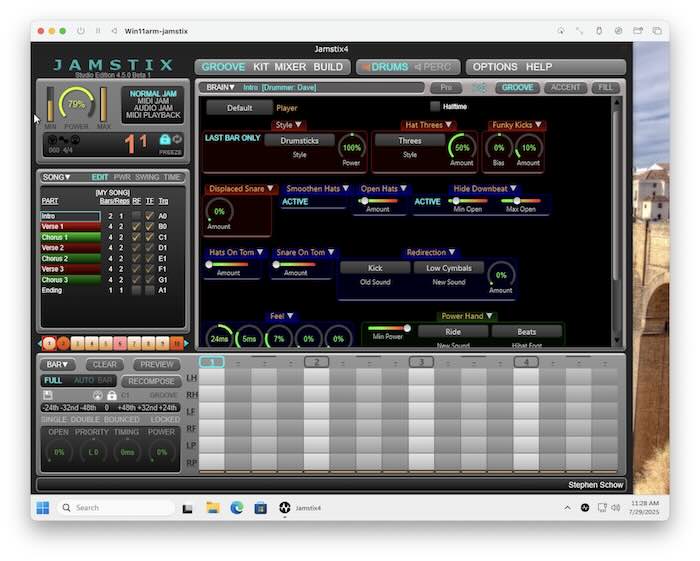This screenshot has width=700, height=561.
Task: Expand the Funky Kicks module dropdown
Action: [x=517, y=125]
